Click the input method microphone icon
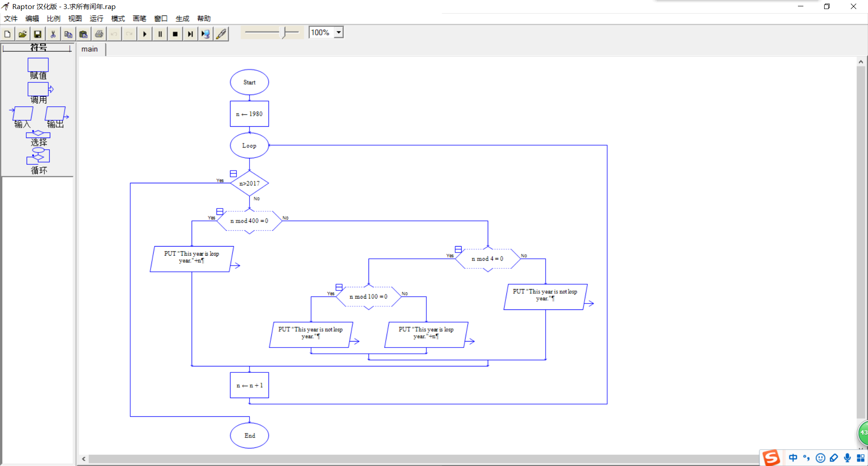 pyautogui.click(x=847, y=458)
